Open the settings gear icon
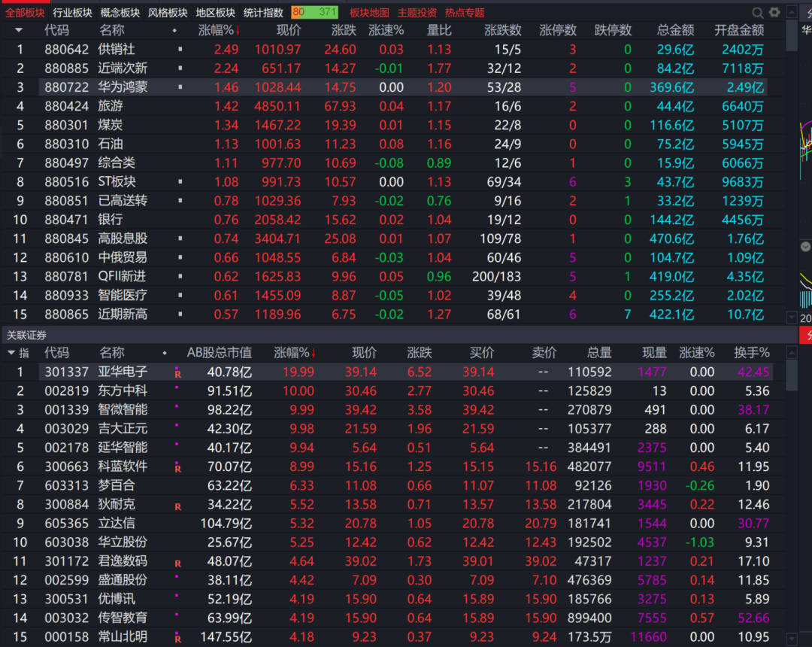812x647 pixels. (773, 12)
